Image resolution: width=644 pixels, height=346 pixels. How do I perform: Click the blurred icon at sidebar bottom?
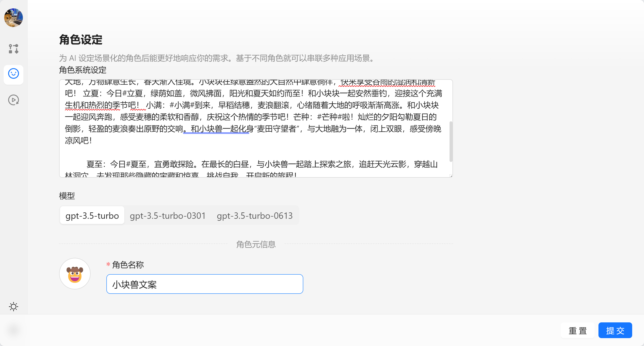[14, 330]
